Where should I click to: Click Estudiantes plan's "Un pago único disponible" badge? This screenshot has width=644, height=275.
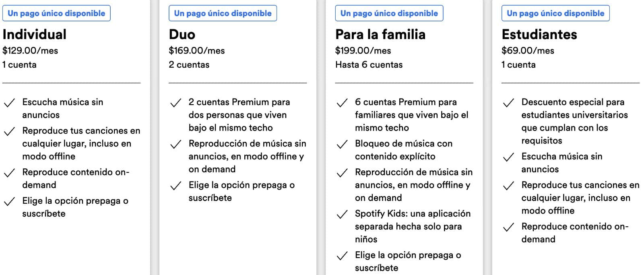[x=555, y=13]
